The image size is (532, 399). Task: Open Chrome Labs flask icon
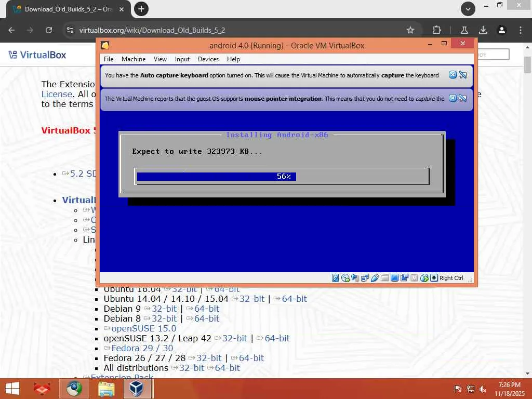(x=464, y=30)
